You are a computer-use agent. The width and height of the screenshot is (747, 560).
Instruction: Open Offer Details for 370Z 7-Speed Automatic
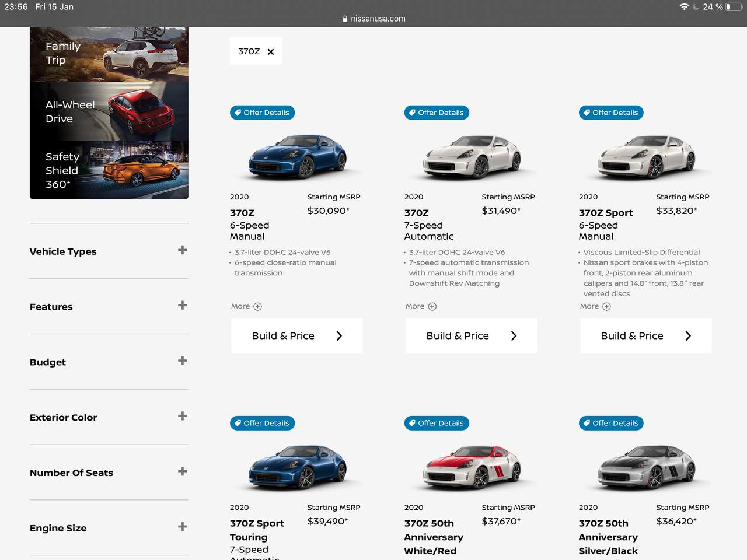coord(437,113)
